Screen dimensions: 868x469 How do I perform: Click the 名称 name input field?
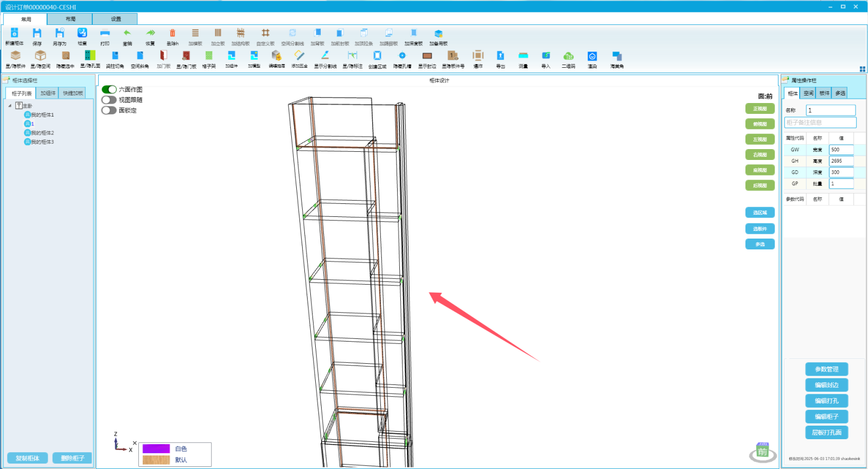tap(831, 110)
